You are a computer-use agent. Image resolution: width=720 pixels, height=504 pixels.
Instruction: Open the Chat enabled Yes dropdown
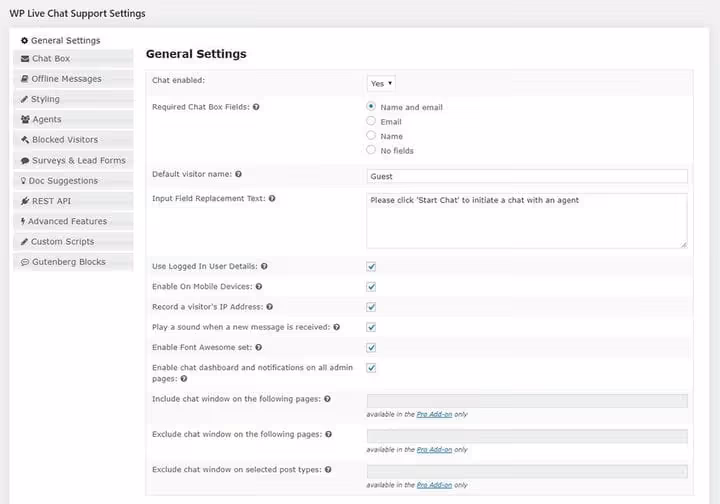pos(381,84)
